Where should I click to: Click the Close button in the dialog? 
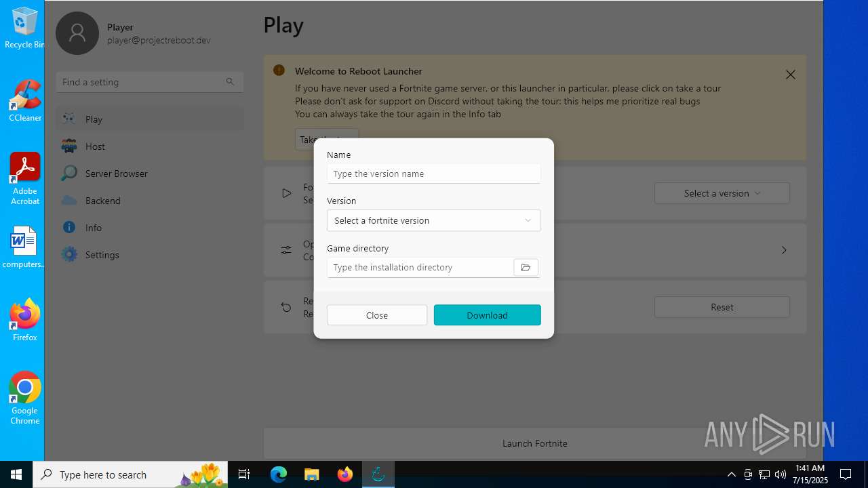tap(377, 315)
